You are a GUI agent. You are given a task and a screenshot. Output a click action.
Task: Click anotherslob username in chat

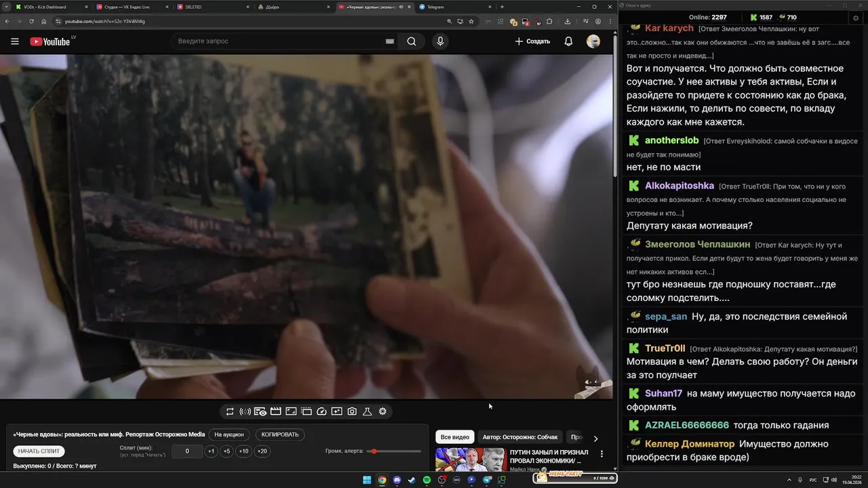671,140
